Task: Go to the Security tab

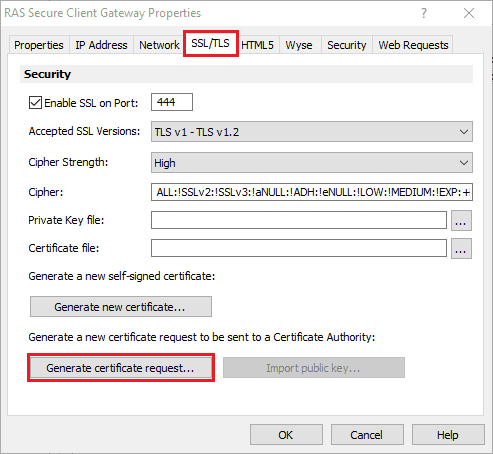Action: click(x=347, y=45)
